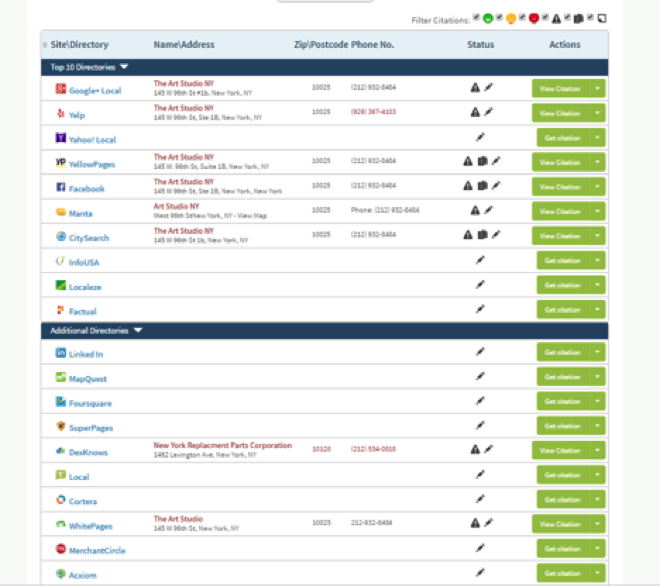The width and height of the screenshot is (661, 586).
Task: Open the Linked In directory link
Action: [x=86, y=354]
